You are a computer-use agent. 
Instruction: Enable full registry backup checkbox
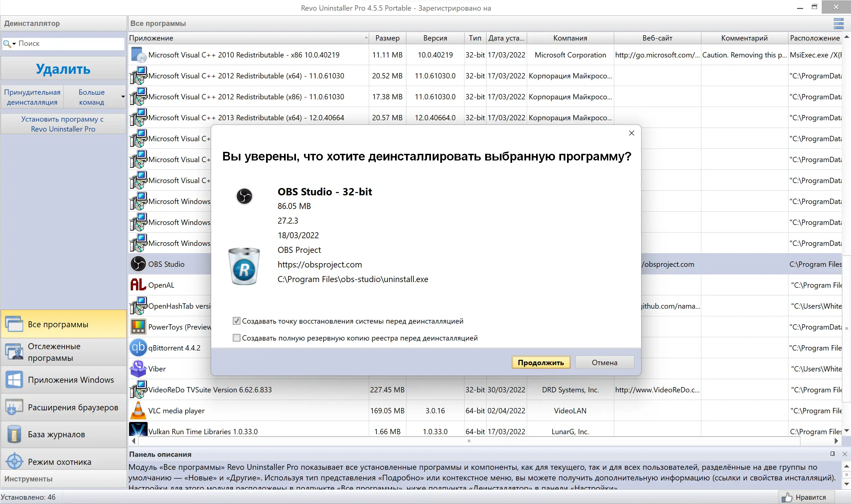[236, 338]
